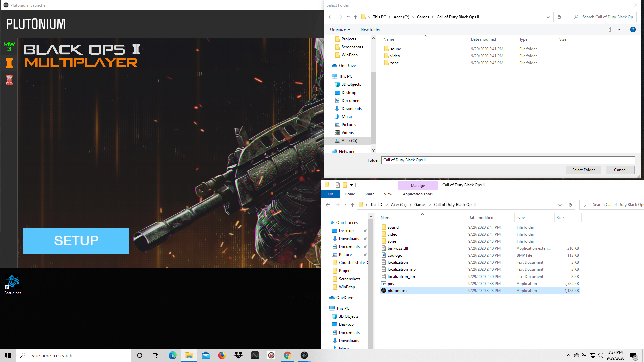The width and height of the screenshot is (644, 362).
Task: Click the SETUP button in Plutonium launcher
Action: click(76, 241)
